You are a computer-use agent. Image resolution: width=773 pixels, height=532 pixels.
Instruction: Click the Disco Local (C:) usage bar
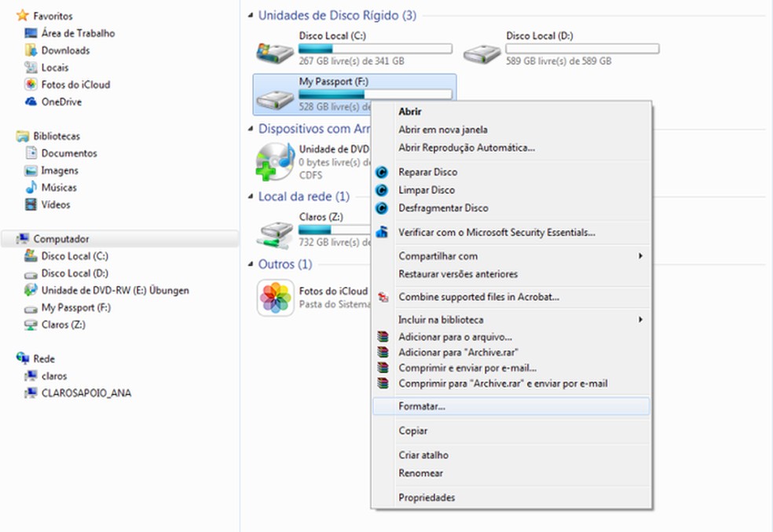[x=376, y=48]
